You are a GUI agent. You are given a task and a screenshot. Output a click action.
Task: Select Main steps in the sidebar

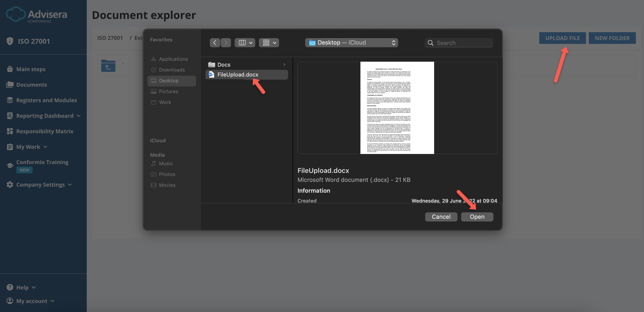[x=31, y=69]
